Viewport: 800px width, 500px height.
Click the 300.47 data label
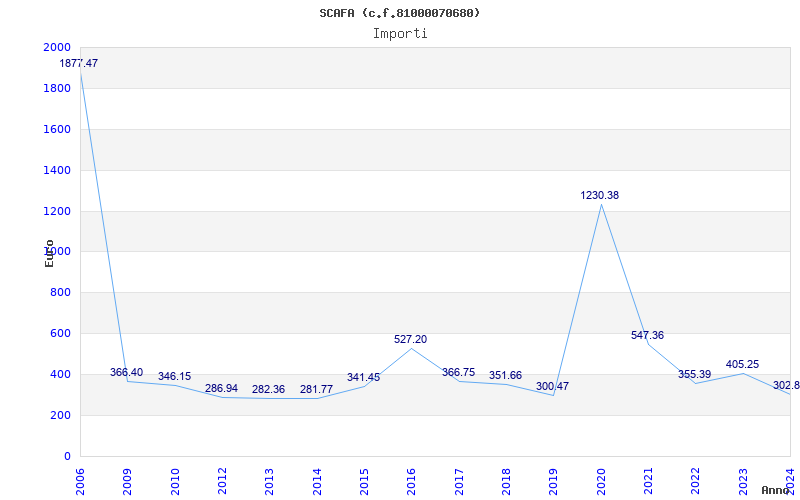point(552,386)
